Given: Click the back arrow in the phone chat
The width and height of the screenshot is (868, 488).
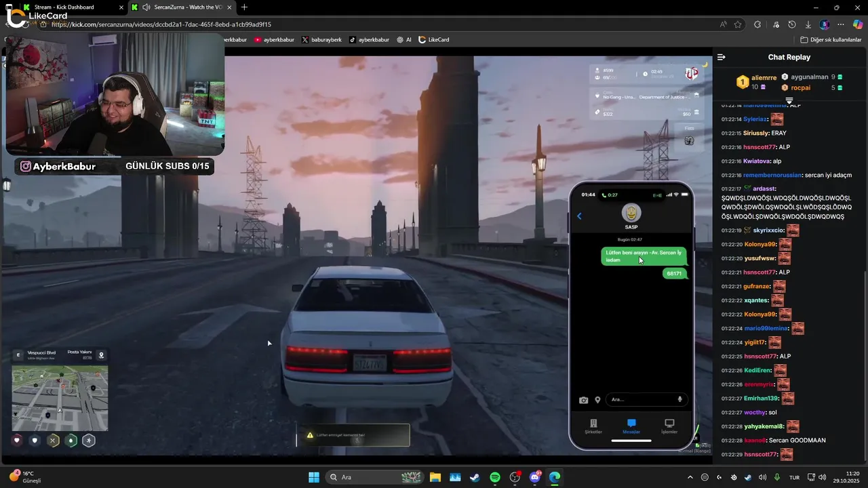Looking at the screenshot, I should [x=579, y=216].
